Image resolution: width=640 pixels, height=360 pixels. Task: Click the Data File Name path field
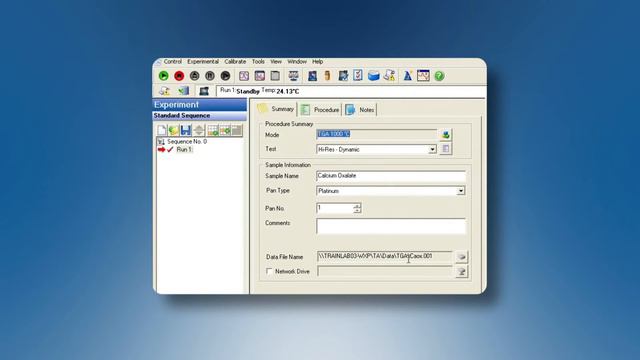[x=384, y=256]
